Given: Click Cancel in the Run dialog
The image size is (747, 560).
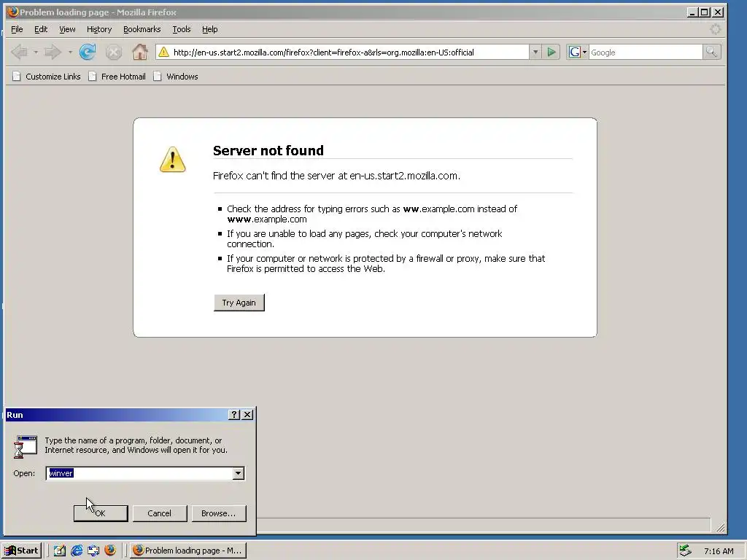Looking at the screenshot, I should click(x=159, y=513).
